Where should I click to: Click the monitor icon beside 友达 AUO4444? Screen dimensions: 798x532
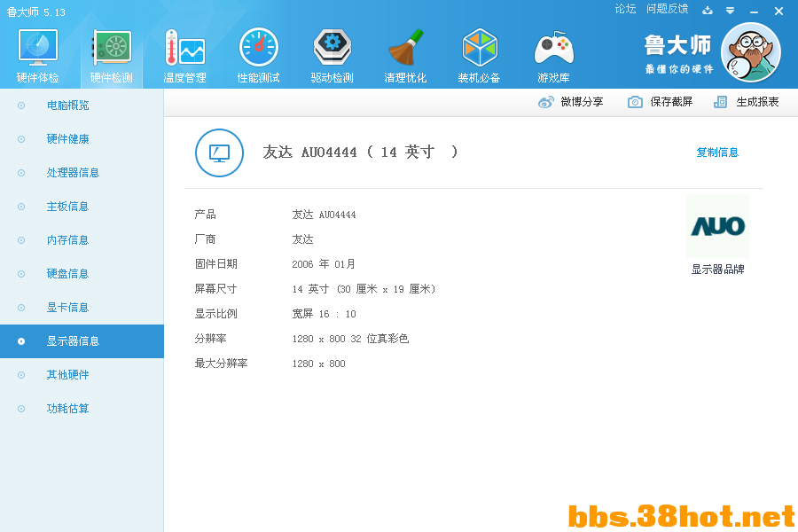coord(219,153)
